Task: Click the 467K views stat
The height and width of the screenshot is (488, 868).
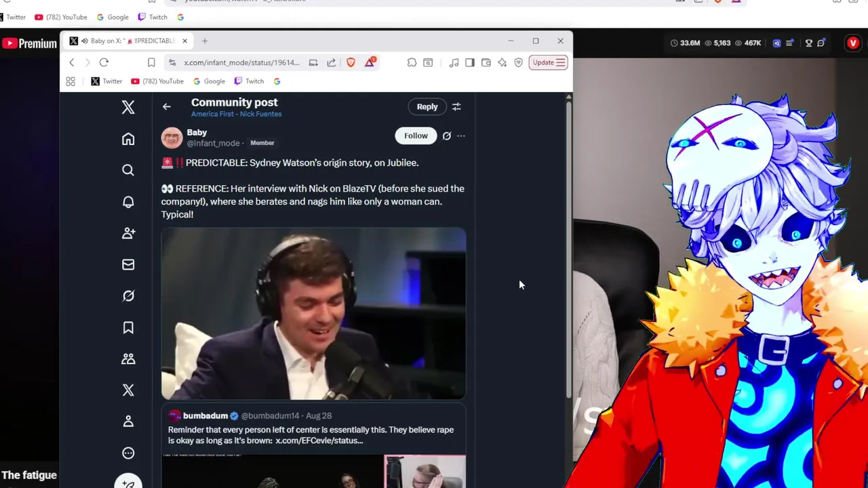Action: click(747, 43)
